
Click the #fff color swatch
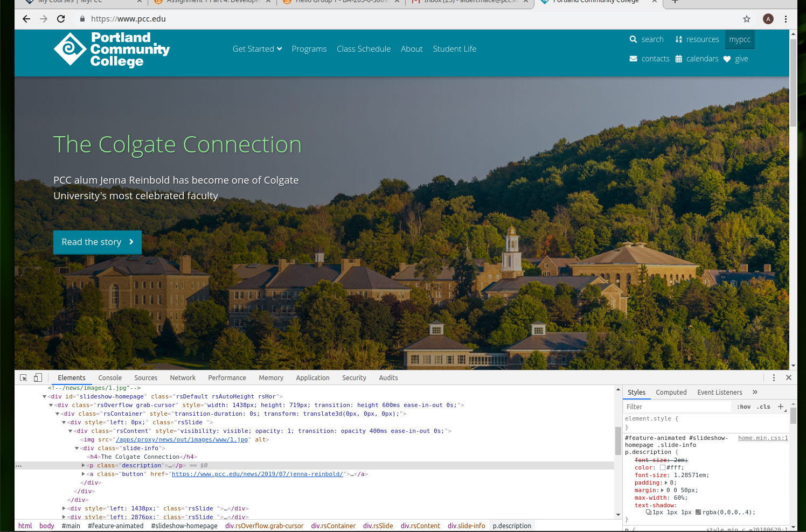(x=663, y=468)
